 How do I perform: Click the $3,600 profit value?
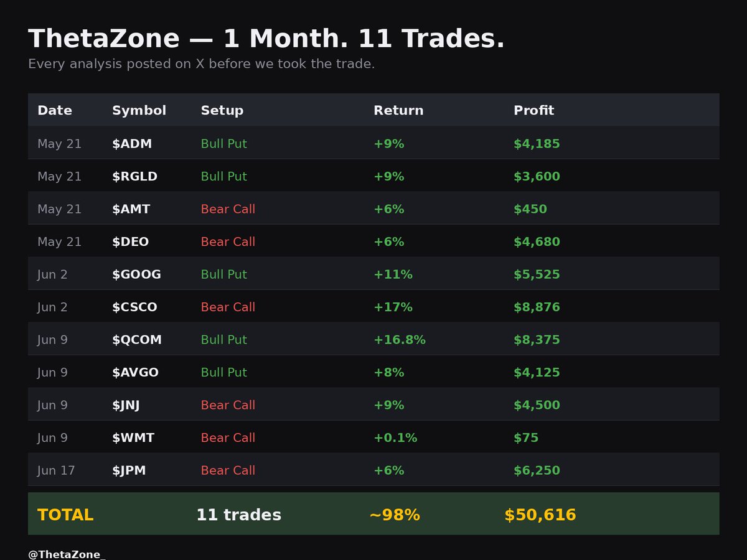coord(537,177)
